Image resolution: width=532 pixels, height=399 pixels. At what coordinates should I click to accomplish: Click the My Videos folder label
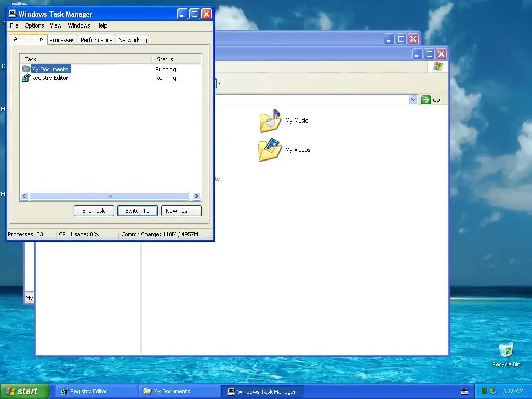(298, 150)
